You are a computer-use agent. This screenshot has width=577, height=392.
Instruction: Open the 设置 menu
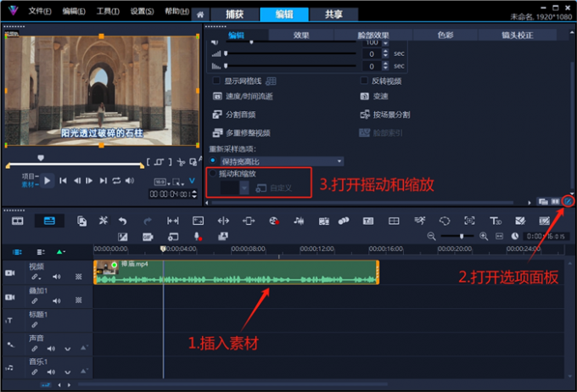(142, 11)
